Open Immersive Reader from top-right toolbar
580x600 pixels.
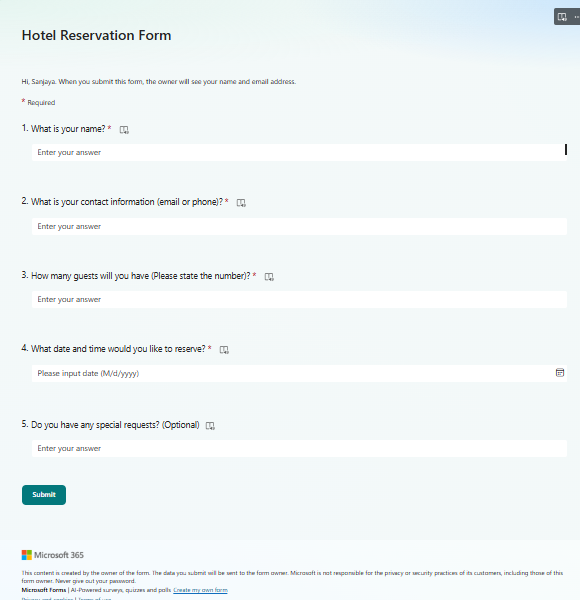pyautogui.click(x=562, y=17)
